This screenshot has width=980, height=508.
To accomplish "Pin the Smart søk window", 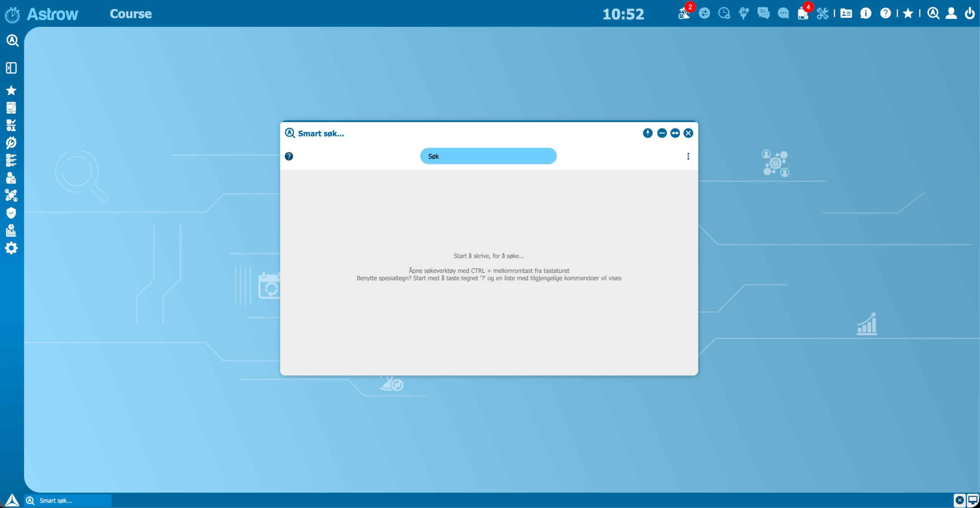I will pyautogui.click(x=647, y=133).
